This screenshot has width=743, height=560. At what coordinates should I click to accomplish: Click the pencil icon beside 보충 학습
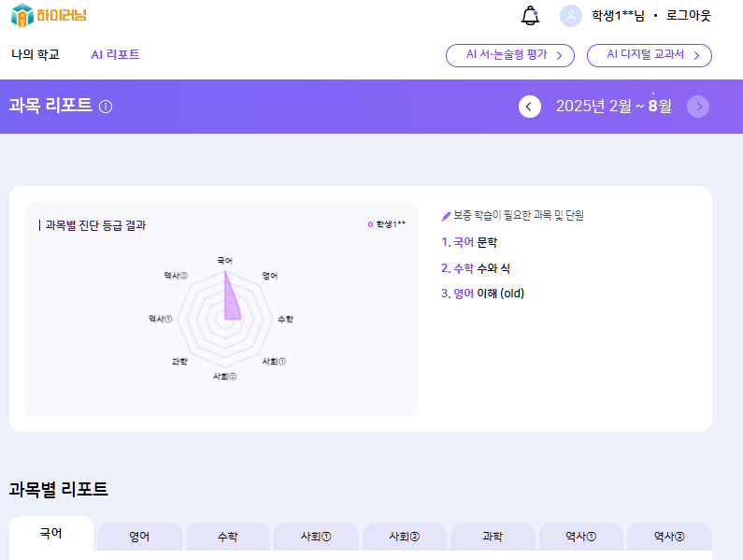point(446,216)
